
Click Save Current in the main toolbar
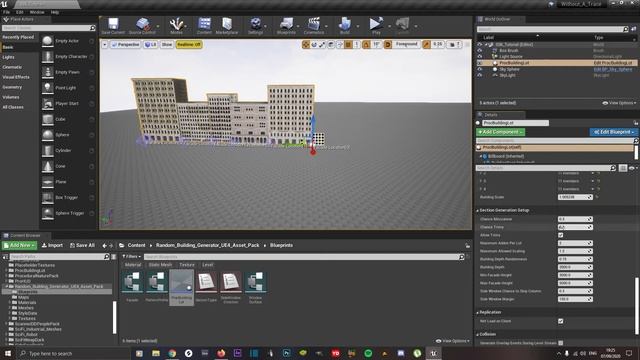113,26
